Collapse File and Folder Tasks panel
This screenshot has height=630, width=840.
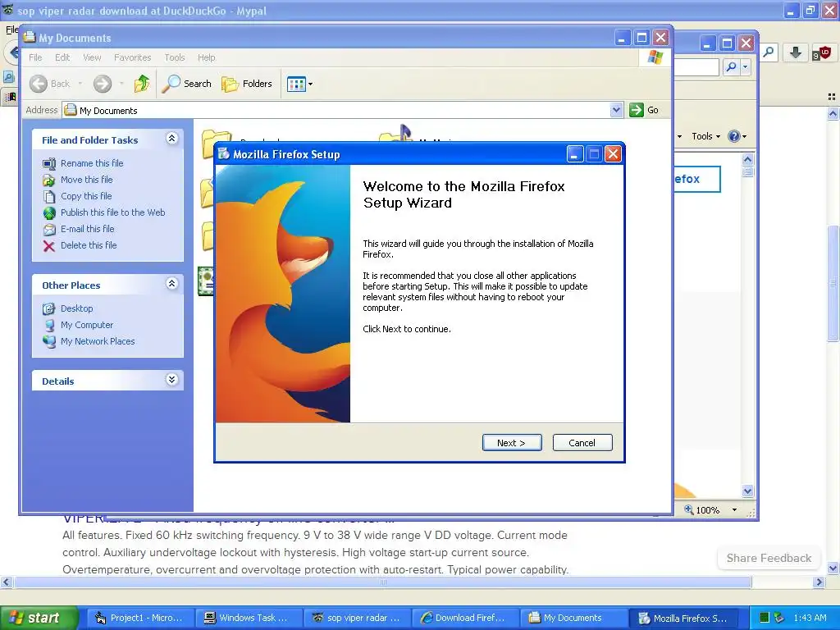(x=171, y=138)
